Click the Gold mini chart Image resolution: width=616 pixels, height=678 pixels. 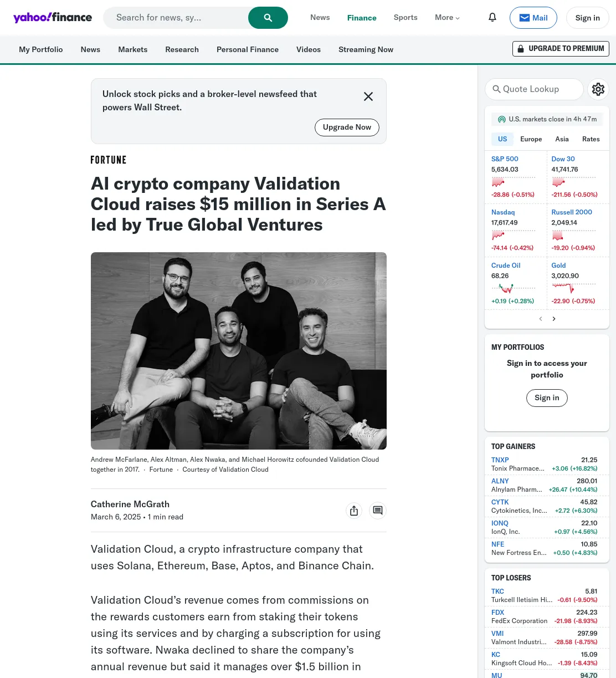click(x=573, y=288)
